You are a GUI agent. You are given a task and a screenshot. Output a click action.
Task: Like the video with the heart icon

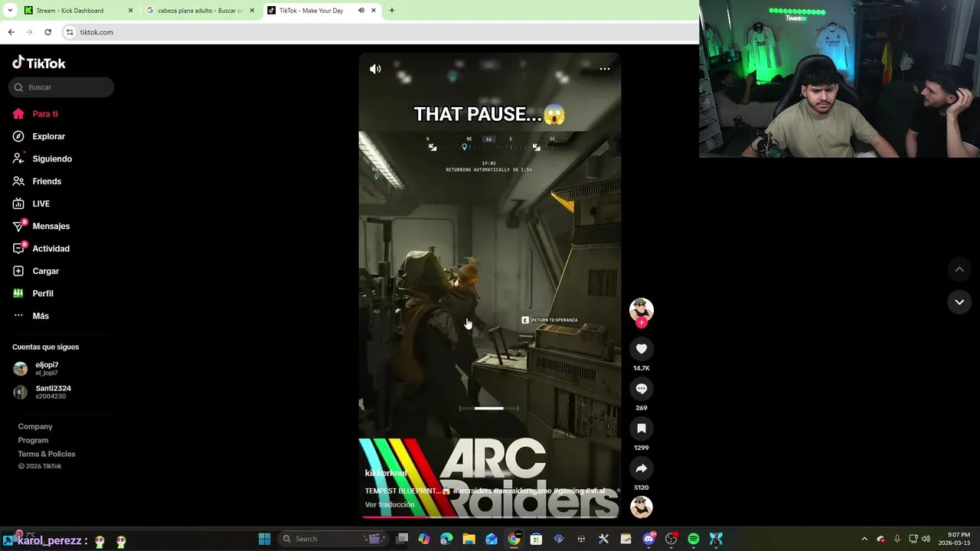(642, 349)
